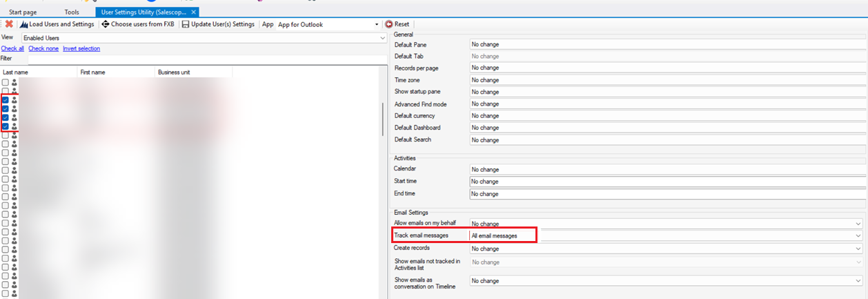Click the user list vertical scrollbar
Screen dimensions: 868x299
383,119
